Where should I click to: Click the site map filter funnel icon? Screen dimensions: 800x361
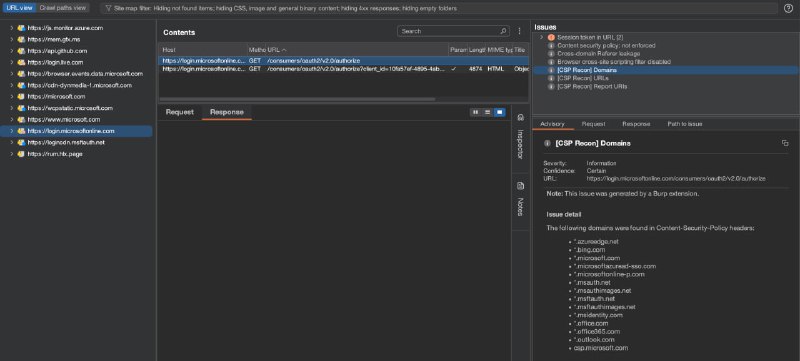(x=108, y=8)
